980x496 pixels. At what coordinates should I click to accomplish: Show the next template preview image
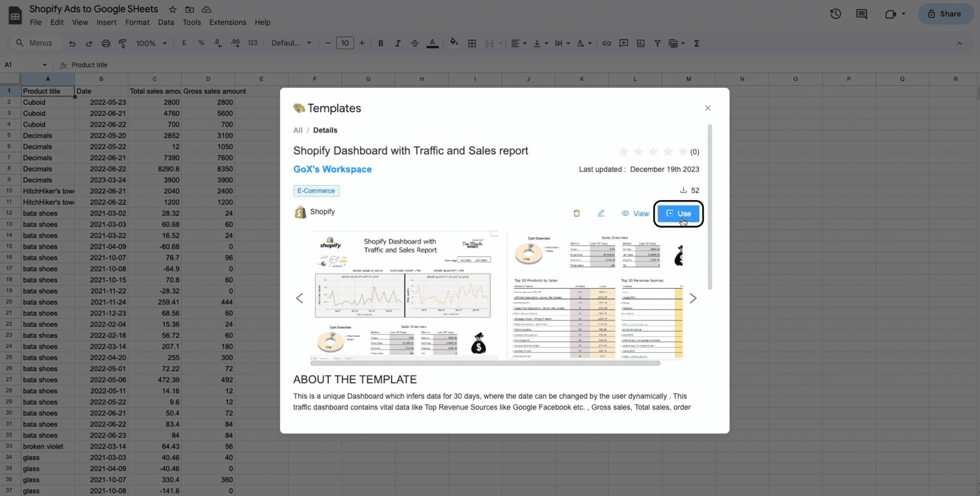point(693,298)
